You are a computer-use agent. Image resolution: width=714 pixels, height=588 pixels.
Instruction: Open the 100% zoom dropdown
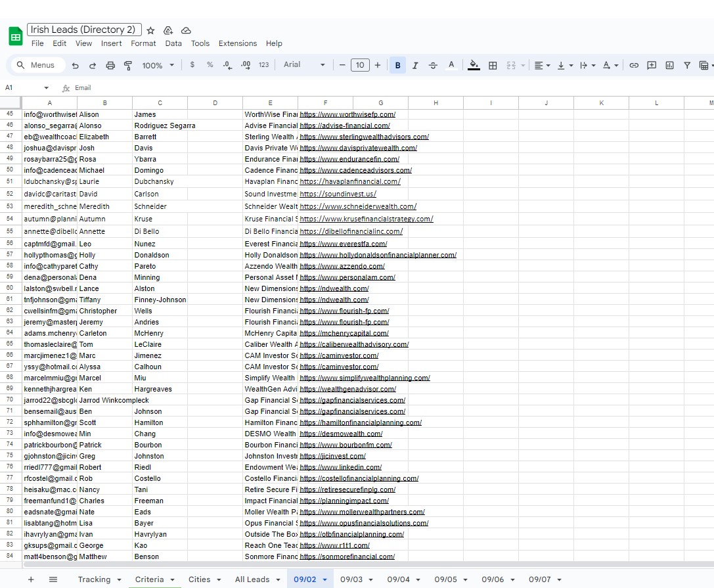coord(158,65)
